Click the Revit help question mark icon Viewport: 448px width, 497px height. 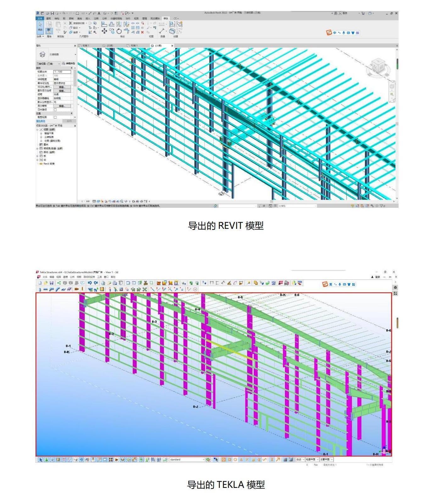[x=370, y=13]
